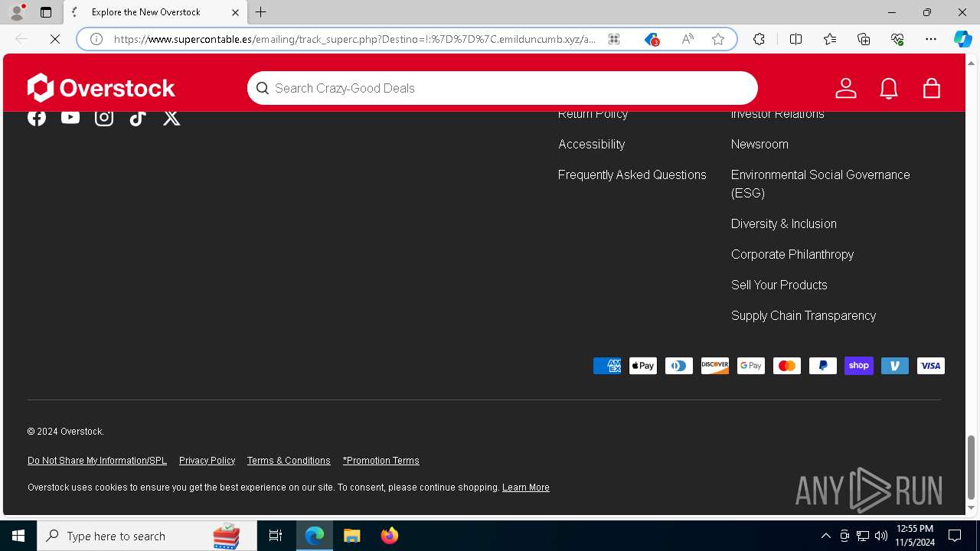Open Overstock Instagram icon

(x=104, y=117)
